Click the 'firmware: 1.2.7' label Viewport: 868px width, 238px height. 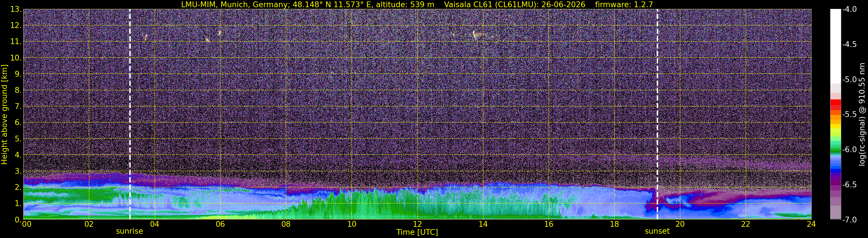624,5
